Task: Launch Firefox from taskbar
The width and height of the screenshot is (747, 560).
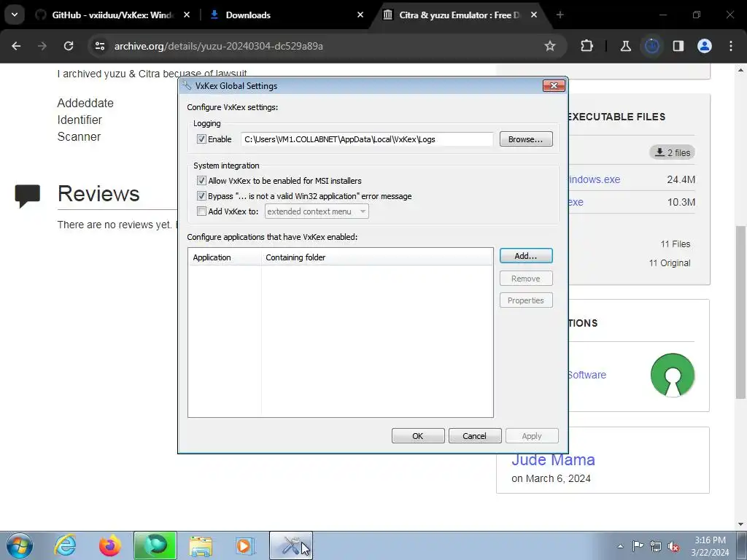Action: coord(110,545)
